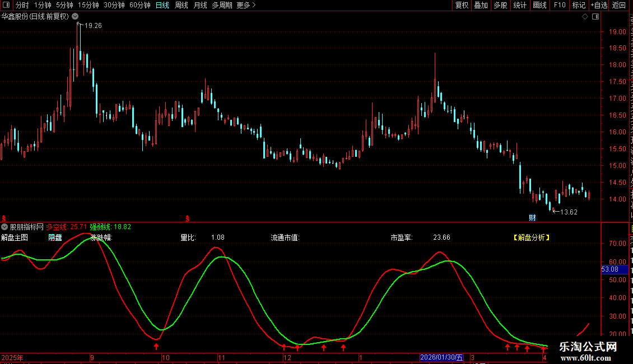Click the 财 financial marker icon
Viewport: 633px width, 364px height.
click(532, 218)
